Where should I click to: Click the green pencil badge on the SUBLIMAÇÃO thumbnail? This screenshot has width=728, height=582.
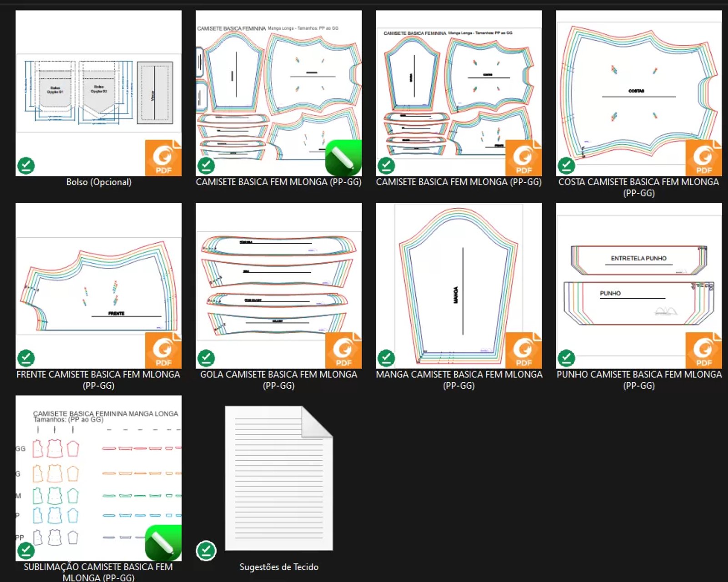point(163,542)
